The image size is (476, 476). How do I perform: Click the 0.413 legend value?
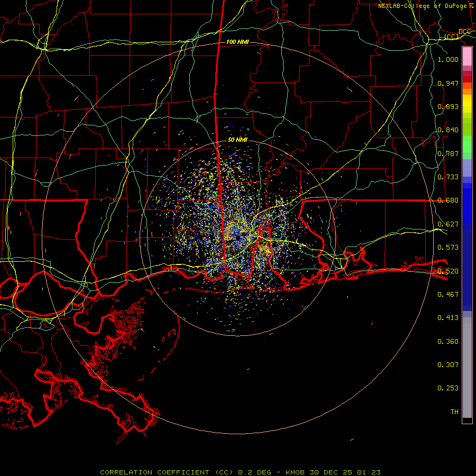tap(448, 318)
